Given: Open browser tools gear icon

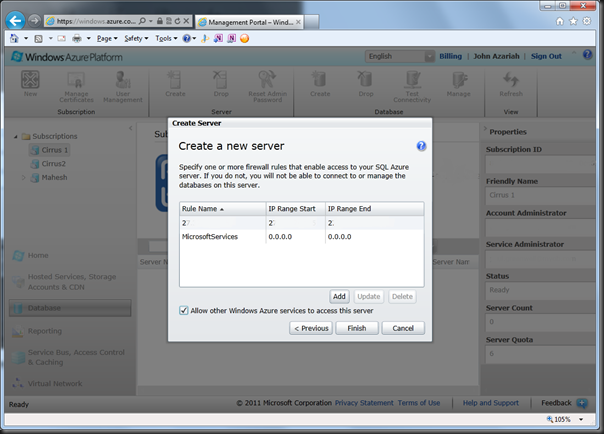Looking at the screenshot, I should click(x=587, y=21).
